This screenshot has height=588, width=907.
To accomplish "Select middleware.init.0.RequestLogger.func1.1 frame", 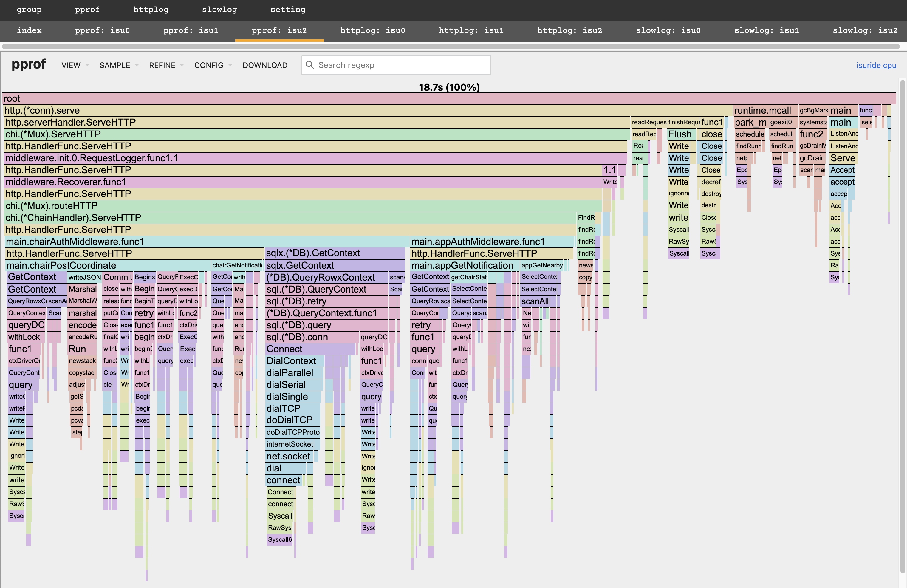I will (x=316, y=158).
